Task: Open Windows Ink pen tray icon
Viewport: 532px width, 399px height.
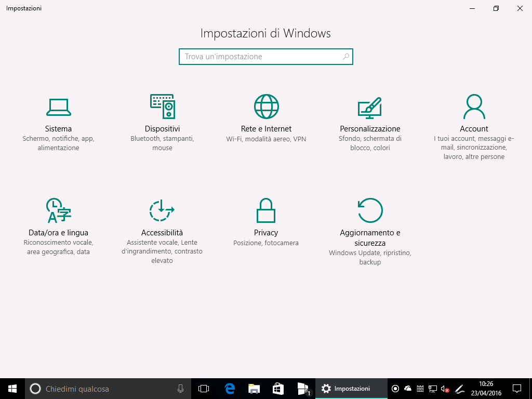Action: (459, 389)
